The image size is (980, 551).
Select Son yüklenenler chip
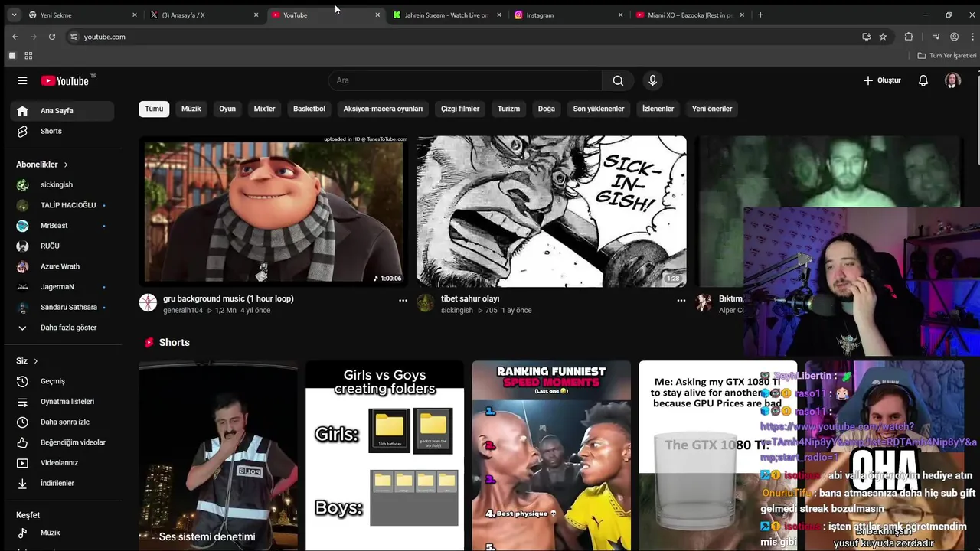599,109
